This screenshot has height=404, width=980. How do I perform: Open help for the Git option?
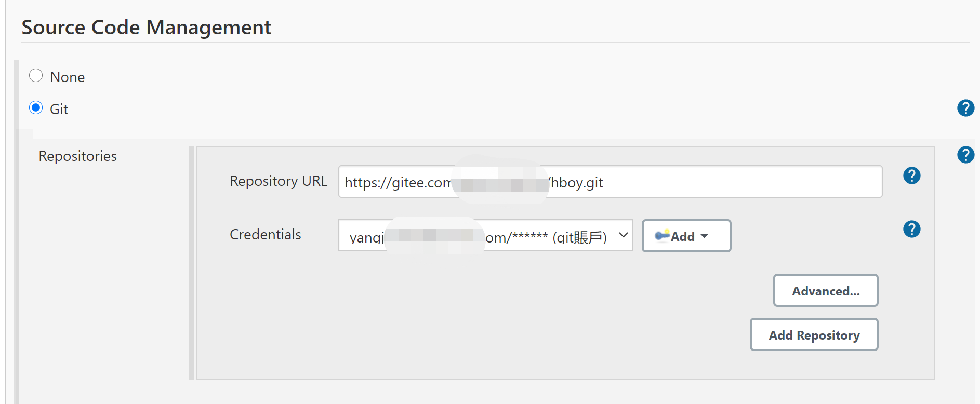coord(965,108)
